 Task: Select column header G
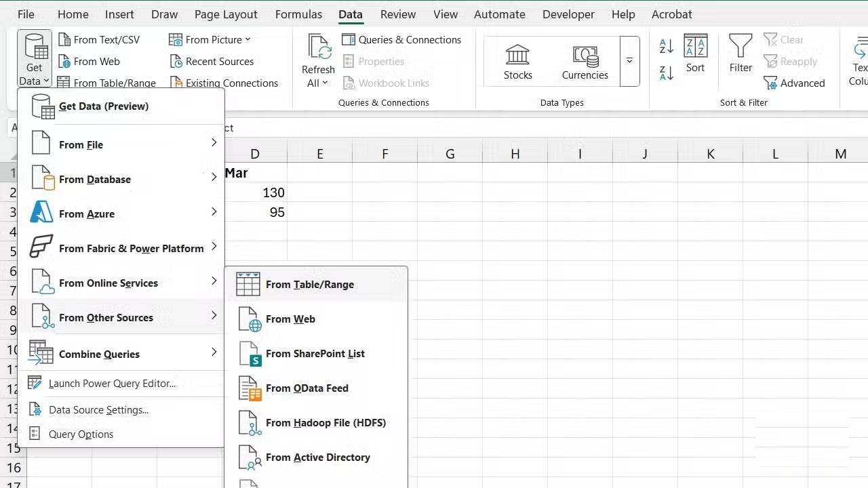[x=450, y=154]
